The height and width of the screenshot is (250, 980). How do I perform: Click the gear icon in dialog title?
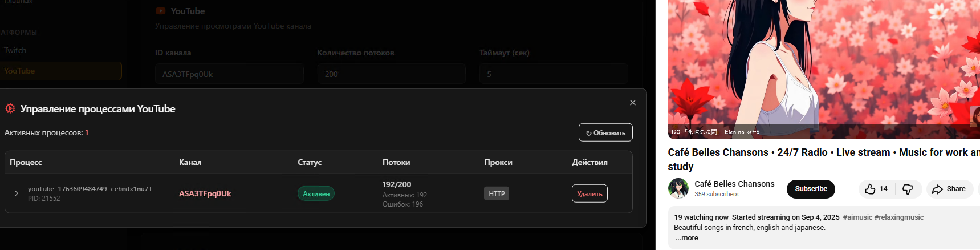10,108
